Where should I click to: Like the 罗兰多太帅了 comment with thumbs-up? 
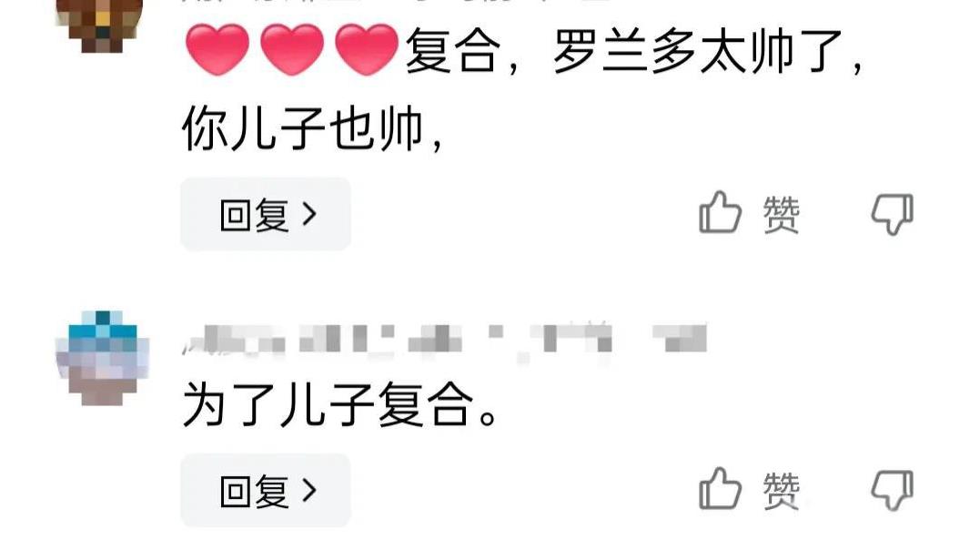point(720,213)
